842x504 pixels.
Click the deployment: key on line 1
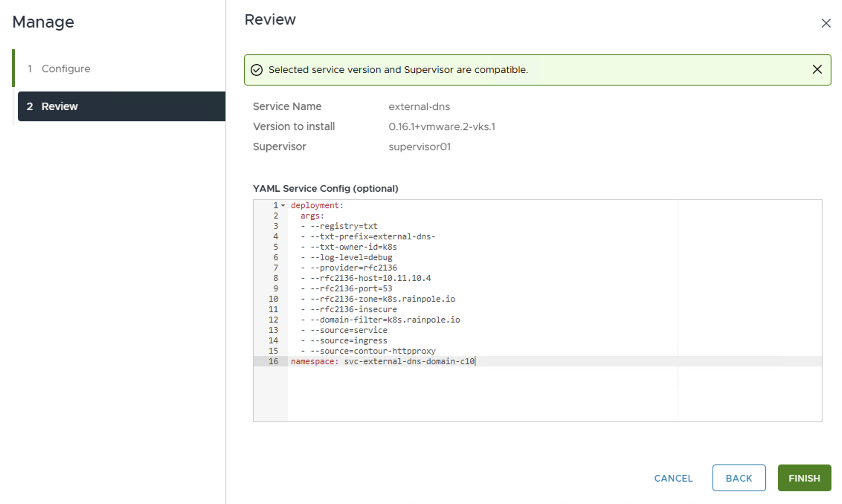pos(316,205)
